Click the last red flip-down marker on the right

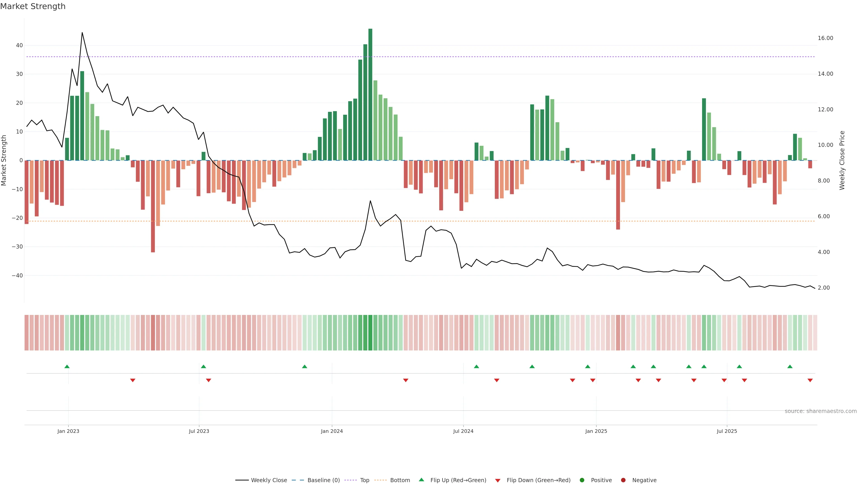tap(810, 380)
